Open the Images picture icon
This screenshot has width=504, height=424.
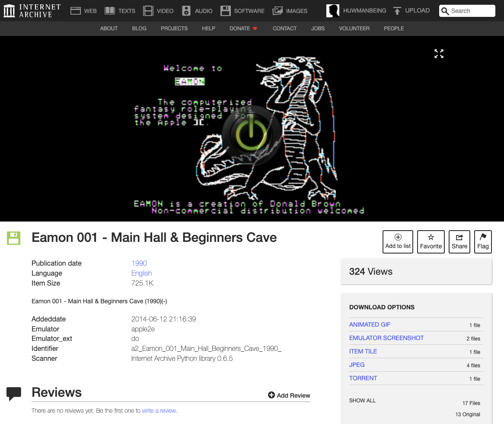tap(278, 11)
